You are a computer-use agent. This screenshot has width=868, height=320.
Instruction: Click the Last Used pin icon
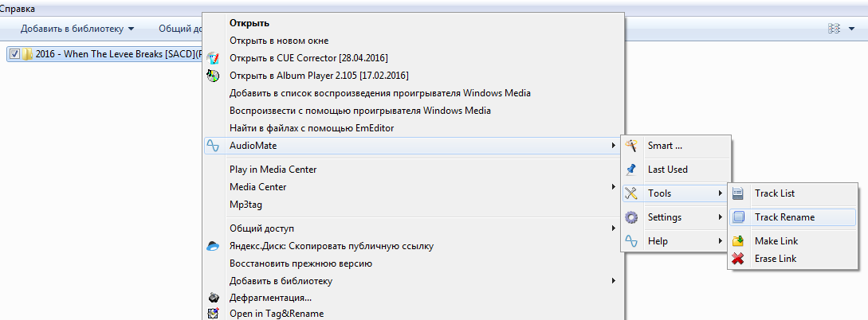pyautogui.click(x=632, y=170)
